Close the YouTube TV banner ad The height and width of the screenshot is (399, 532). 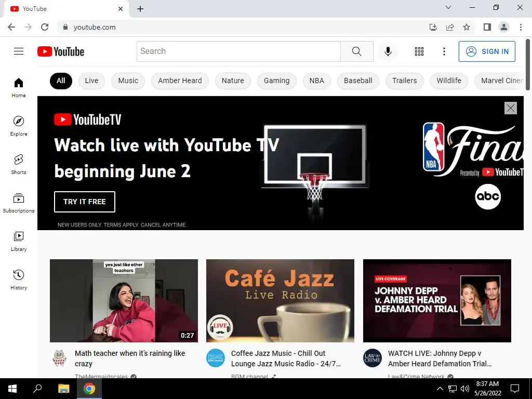click(511, 108)
